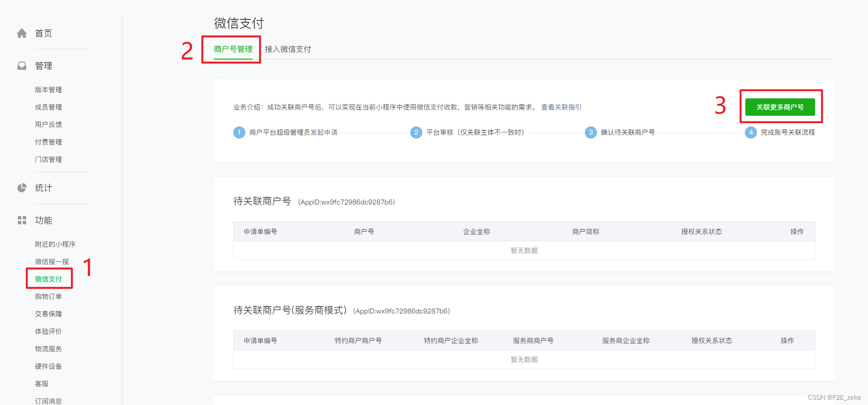Open the 管理 section

(x=43, y=65)
